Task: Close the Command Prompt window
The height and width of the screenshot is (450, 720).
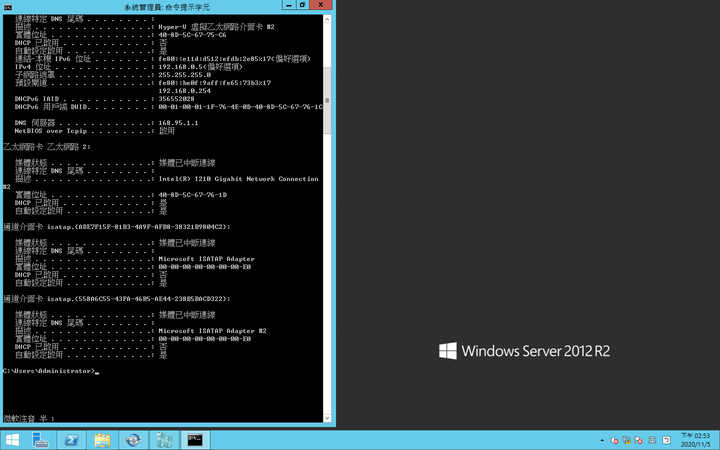Action: [321, 5]
